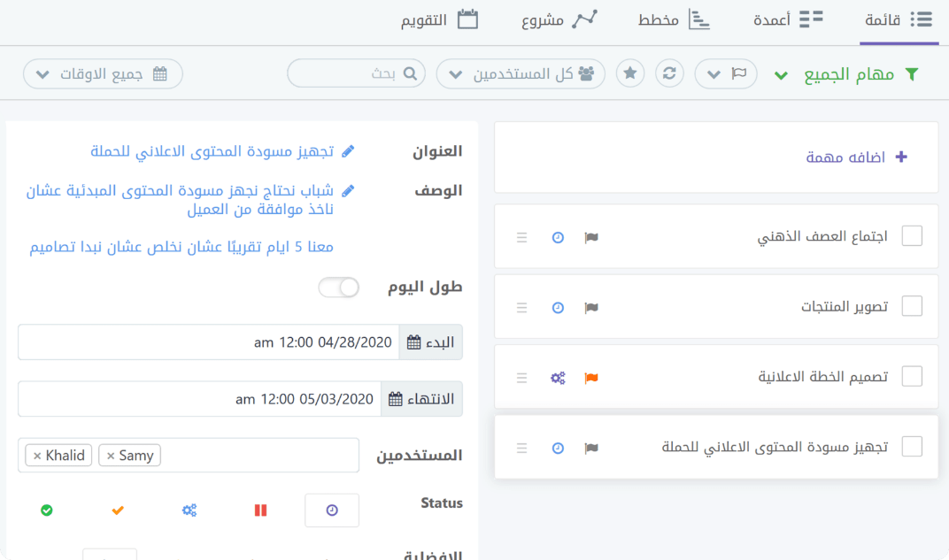
Task: Click the clock status icon on تجهيز مسودة المحتوى
Action: 558,449
